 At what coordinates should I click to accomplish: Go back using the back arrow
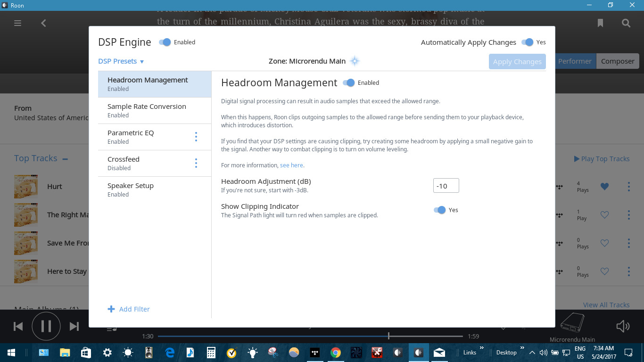(x=43, y=23)
